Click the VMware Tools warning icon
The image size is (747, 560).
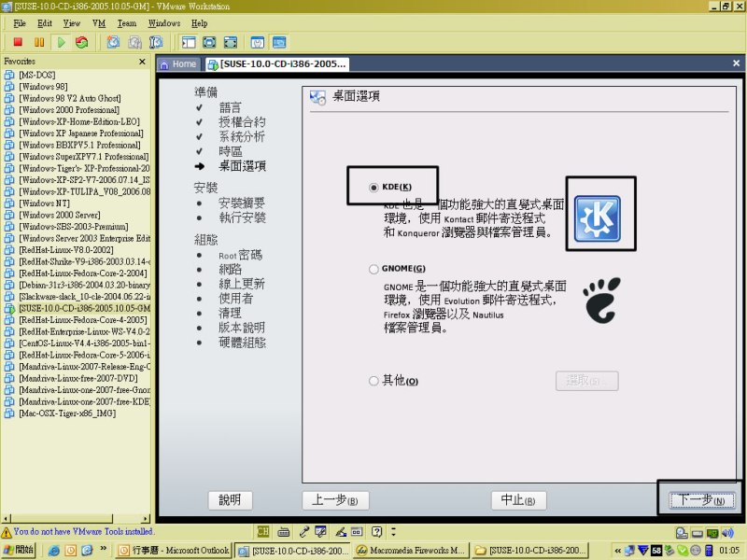point(7,532)
